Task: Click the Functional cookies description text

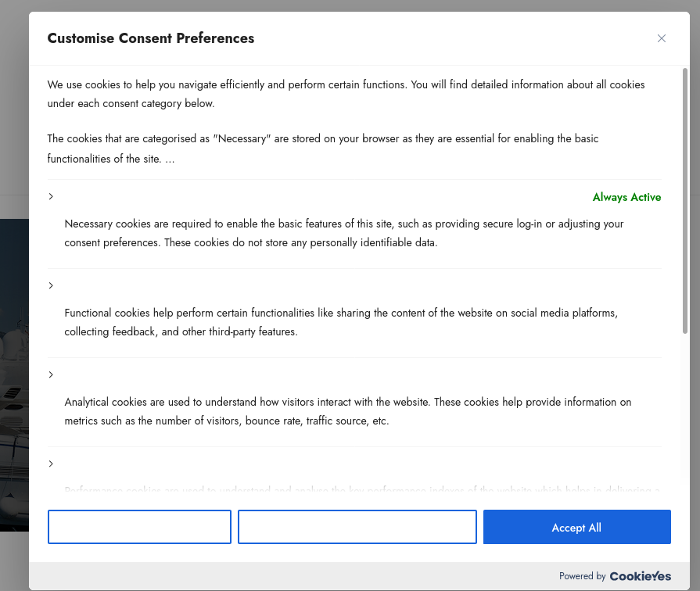Action: [341, 322]
